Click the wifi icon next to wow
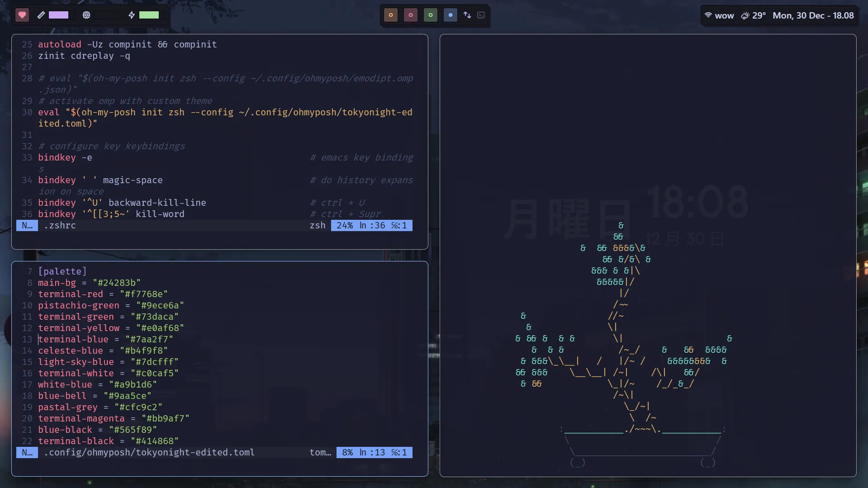This screenshot has width=868, height=488. pyautogui.click(x=708, y=15)
